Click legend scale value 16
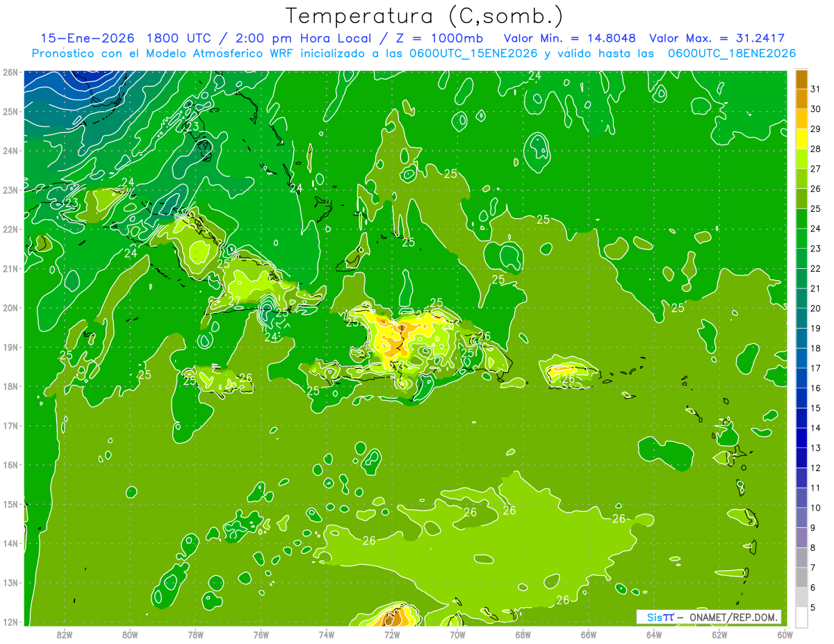Screen dimensions: 834x644 pos(816,388)
